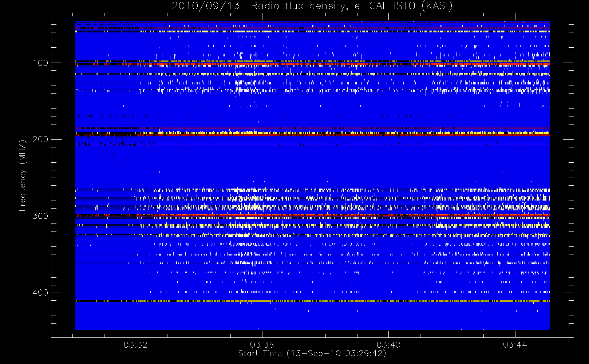Select the 400 frequency tick label
589x364 pixels.
point(40,293)
